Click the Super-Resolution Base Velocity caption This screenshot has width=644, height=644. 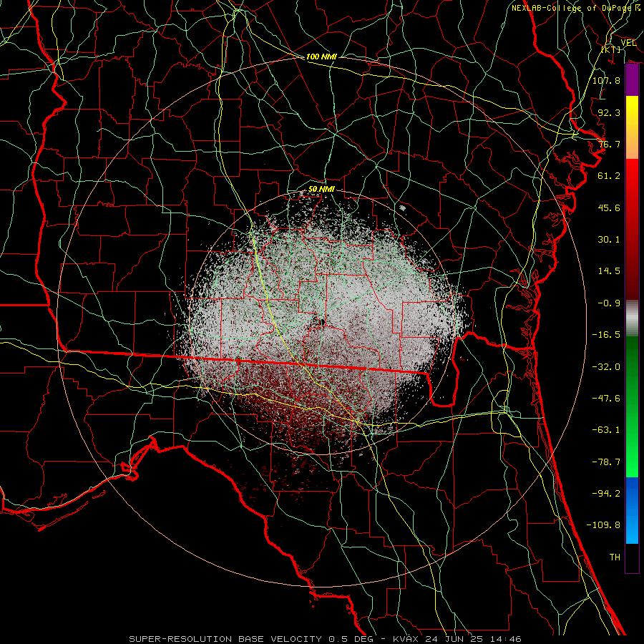325,639
